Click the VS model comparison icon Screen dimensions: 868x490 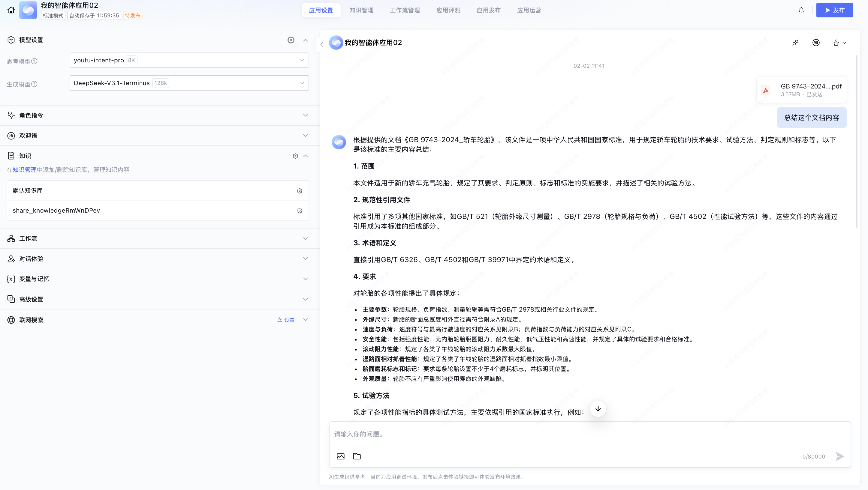coord(816,43)
